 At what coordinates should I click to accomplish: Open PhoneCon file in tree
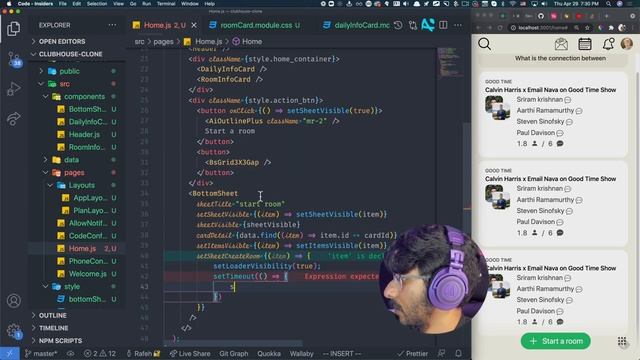click(x=88, y=261)
